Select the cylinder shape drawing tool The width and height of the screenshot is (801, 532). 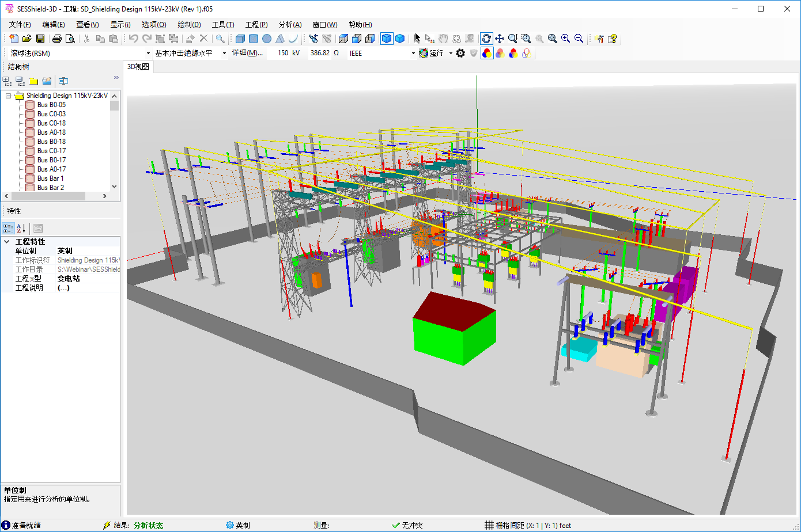(254, 39)
